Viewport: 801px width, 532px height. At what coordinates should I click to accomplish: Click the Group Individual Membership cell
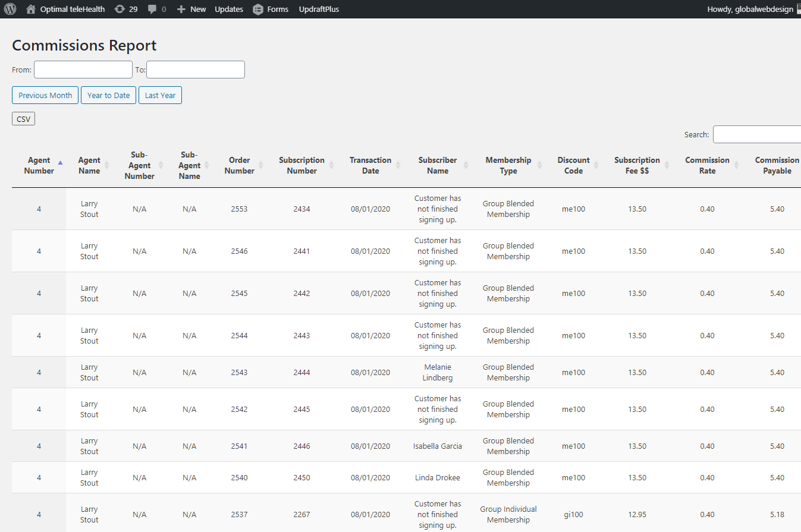click(x=508, y=515)
